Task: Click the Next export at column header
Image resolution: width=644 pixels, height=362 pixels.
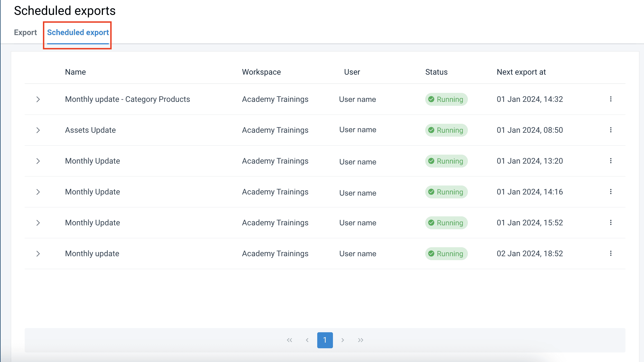Action: [x=521, y=72]
